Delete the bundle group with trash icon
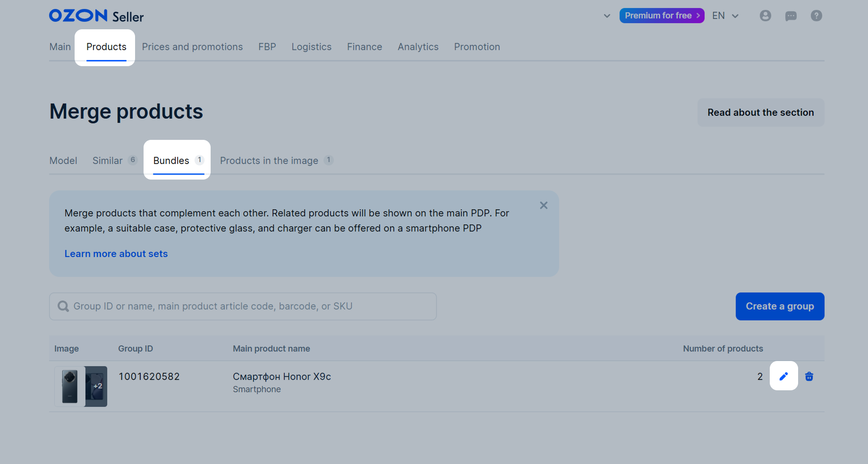The image size is (868, 464). tap(809, 376)
